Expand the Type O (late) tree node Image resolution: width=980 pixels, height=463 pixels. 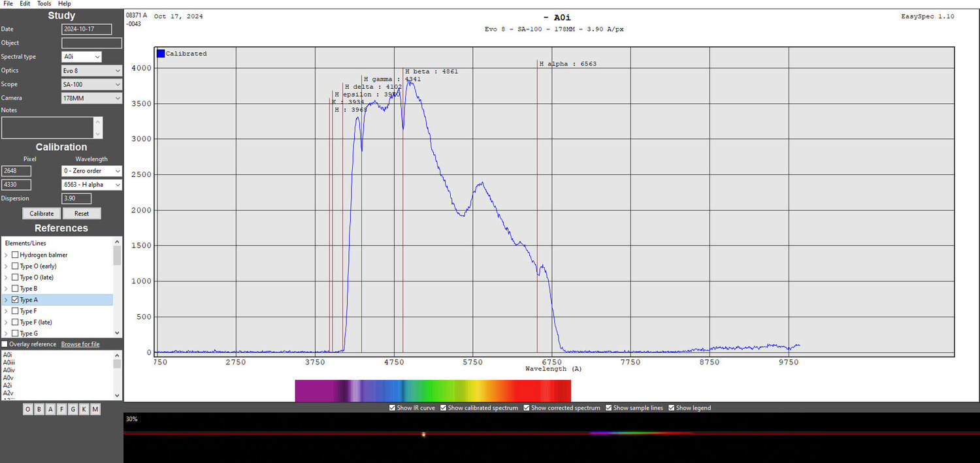click(6, 277)
